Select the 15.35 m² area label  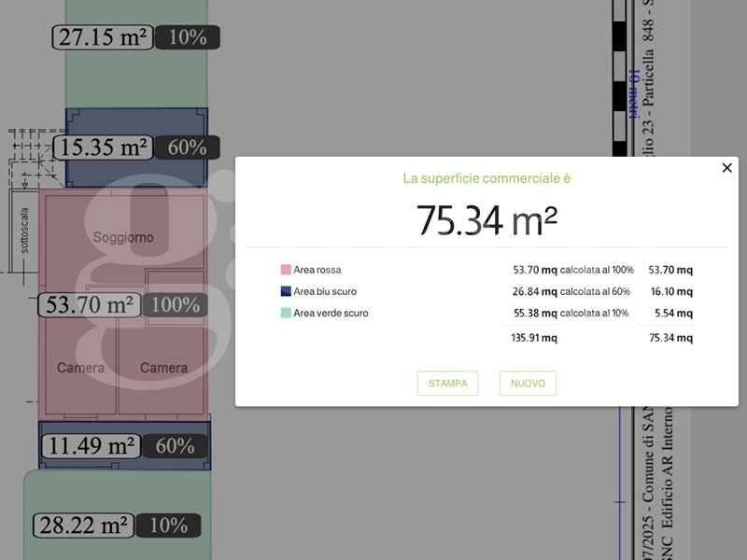click(x=102, y=147)
